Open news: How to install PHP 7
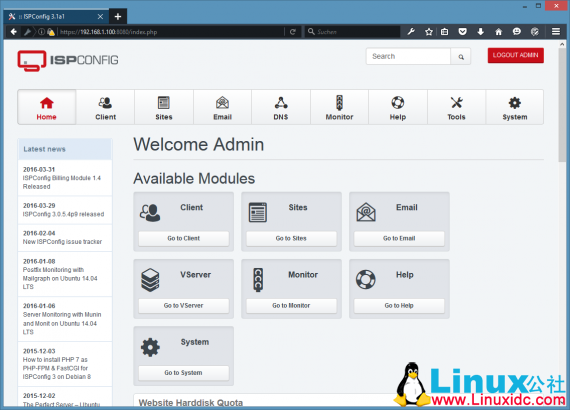Viewport: 570px width, 410px height. [x=57, y=368]
